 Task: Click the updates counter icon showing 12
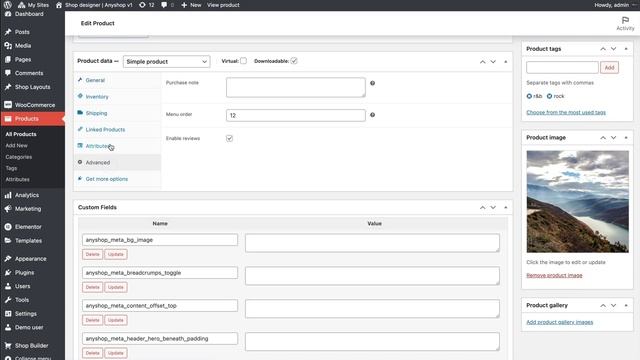coord(142,5)
